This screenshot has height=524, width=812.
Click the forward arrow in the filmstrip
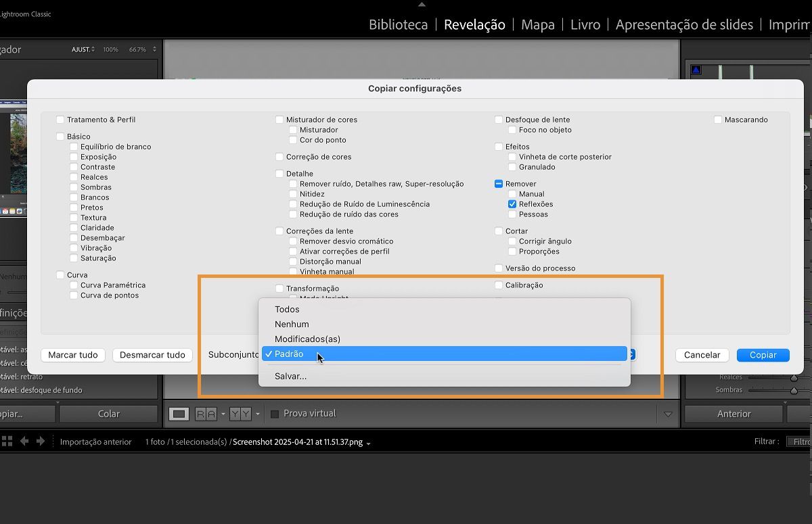40,442
